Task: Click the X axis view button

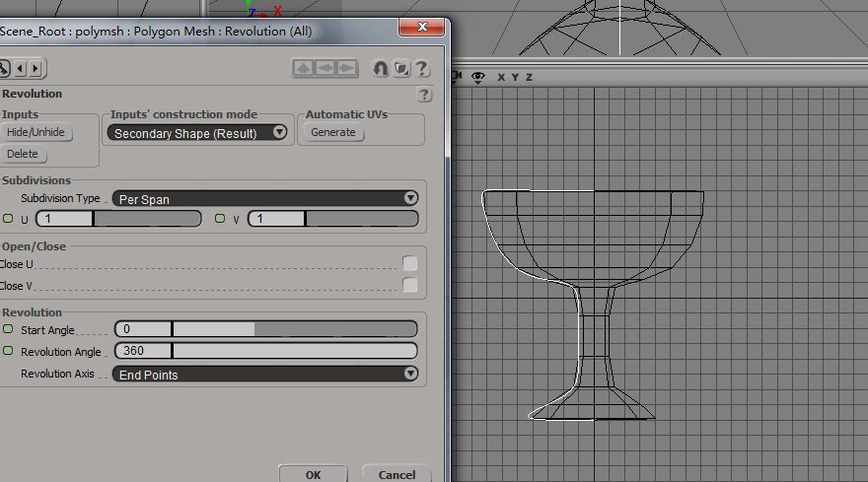Action: click(x=501, y=77)
